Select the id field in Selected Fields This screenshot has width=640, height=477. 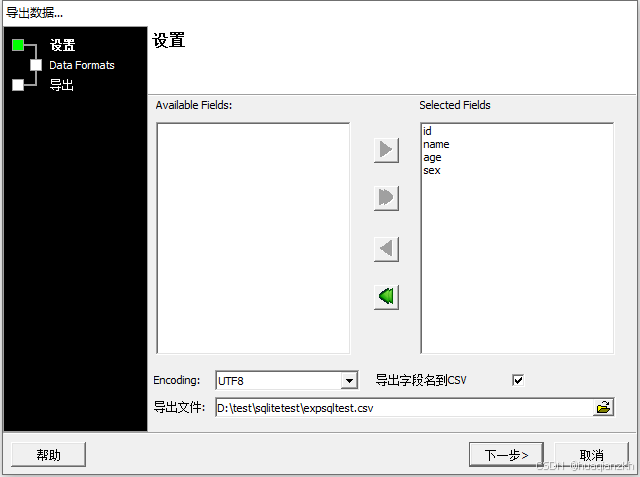(427, 131)
